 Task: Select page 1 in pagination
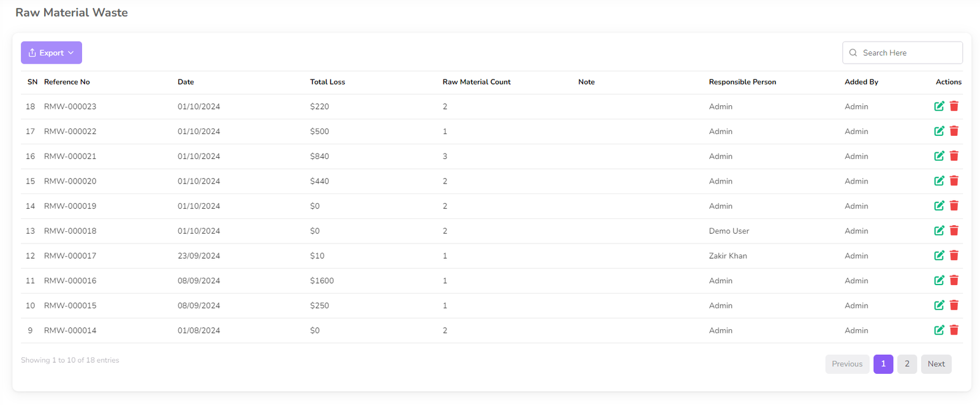tap(883, 364)
